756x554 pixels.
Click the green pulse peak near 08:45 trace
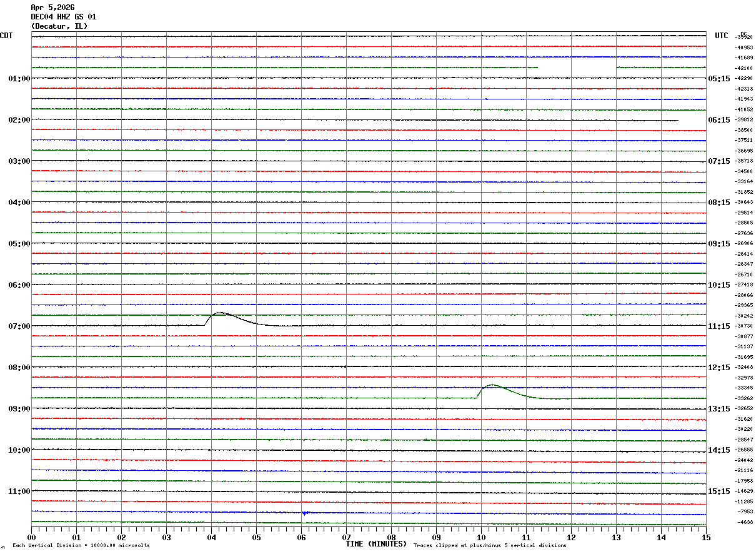492,385
